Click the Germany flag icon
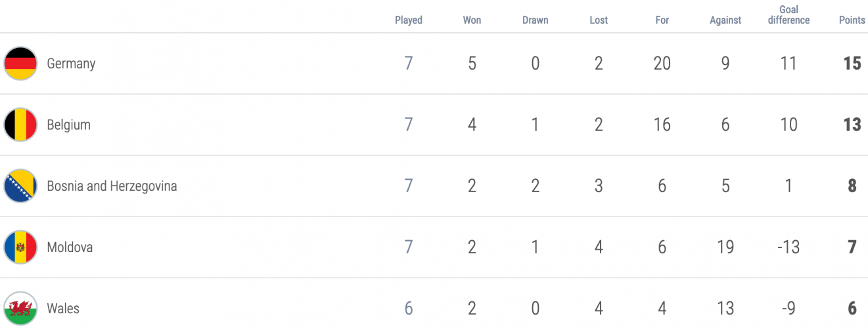 (20, 64)
